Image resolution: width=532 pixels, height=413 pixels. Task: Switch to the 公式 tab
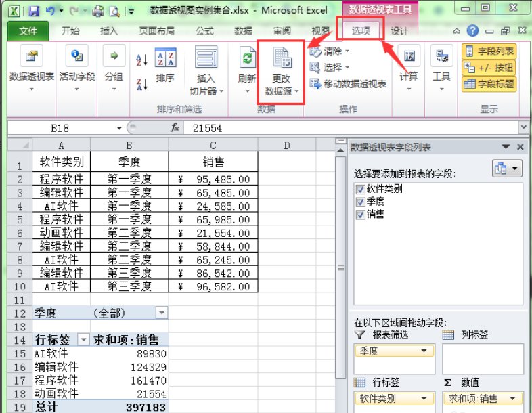pos(204,31)
